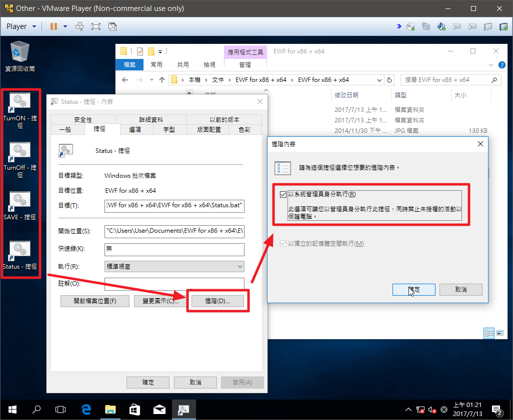513x420 pixels.
Task: Click 確定 in the 進階內容 dialog
Action: coord(414,290)
